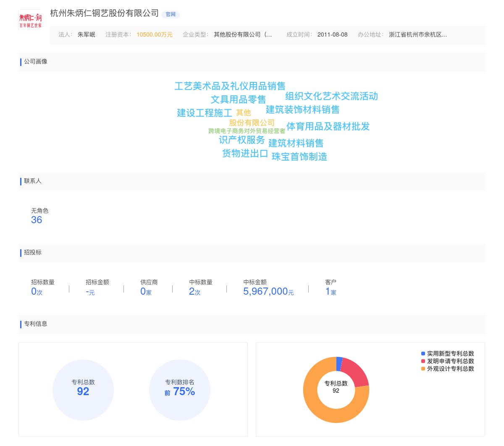Select word cloud tag 组织文化艺术交流活动

point(331,96)
